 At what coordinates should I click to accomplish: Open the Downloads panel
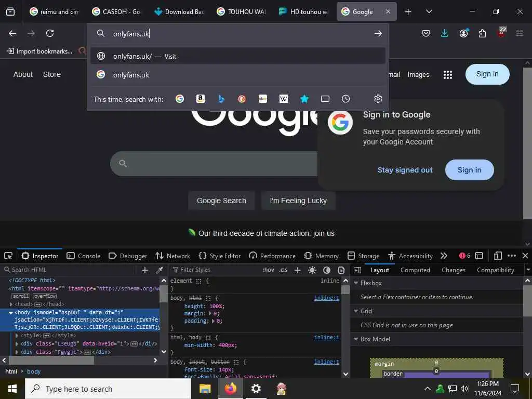point(445,33)
